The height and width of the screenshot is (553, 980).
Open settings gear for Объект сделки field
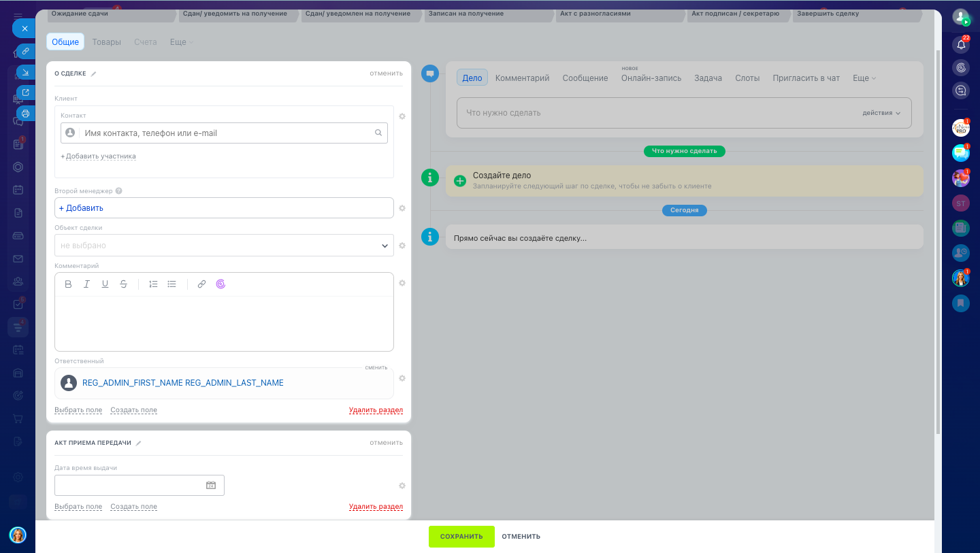tap(402, 246)
